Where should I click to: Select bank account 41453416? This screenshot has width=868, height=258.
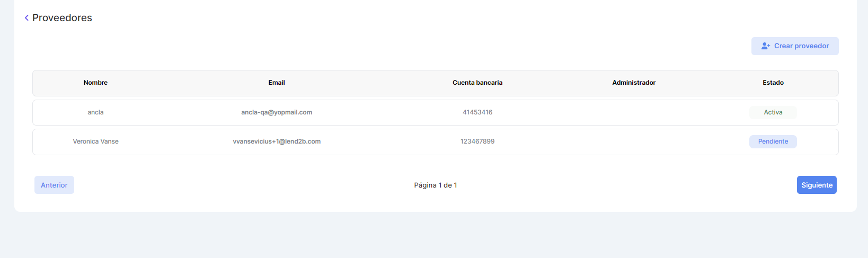coord(477,112)
